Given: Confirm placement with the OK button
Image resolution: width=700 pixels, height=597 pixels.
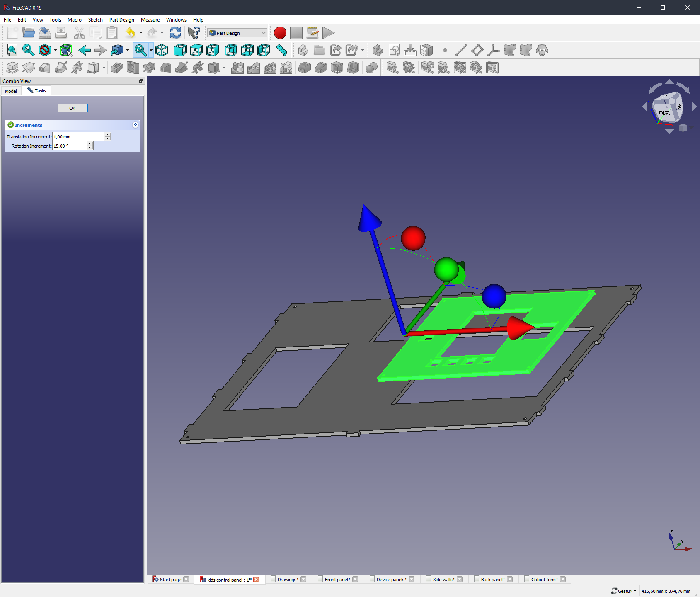Looking at the screenshot, I should coord(73,108).
